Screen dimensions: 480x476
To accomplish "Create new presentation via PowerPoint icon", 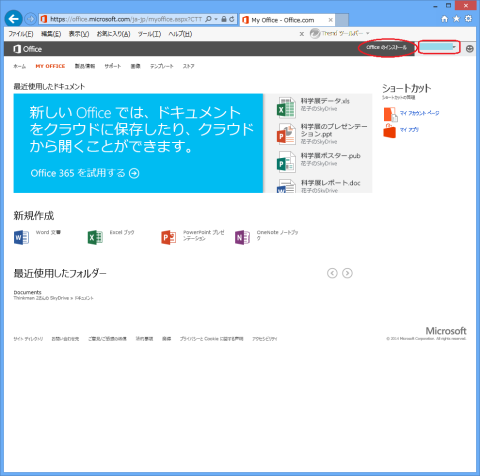I will [169, 237].
